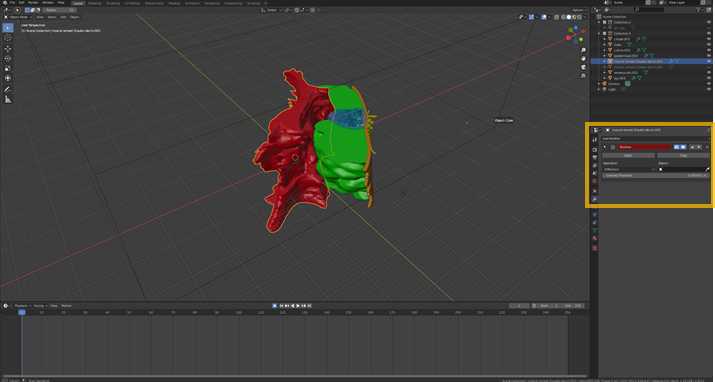
Task: Select the 3D Cursor tool
Action: (8, 38)
